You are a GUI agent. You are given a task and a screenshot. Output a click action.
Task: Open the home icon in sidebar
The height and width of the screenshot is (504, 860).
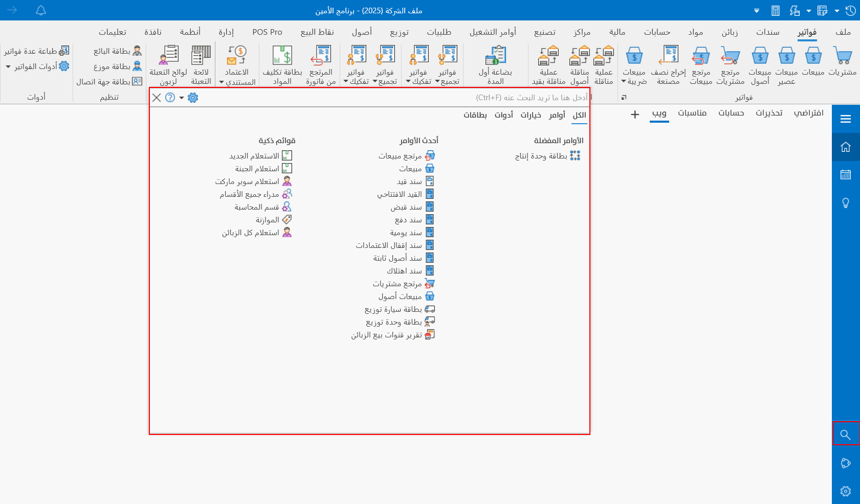(846, 147)
